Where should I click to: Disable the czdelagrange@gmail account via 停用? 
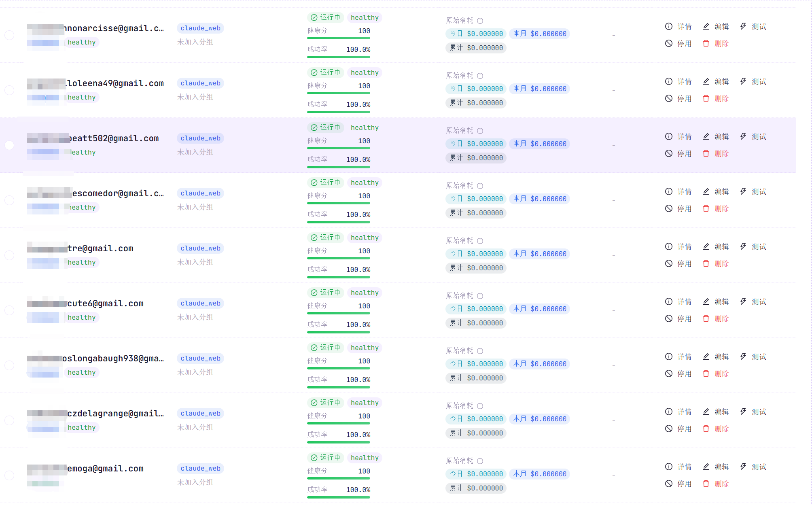click(x=678, y=429)
